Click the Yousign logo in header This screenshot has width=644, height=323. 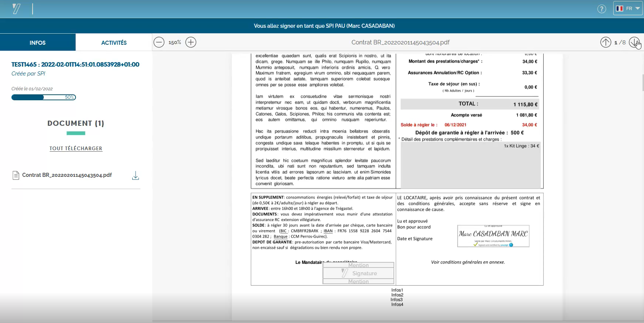tap(16, 9)
